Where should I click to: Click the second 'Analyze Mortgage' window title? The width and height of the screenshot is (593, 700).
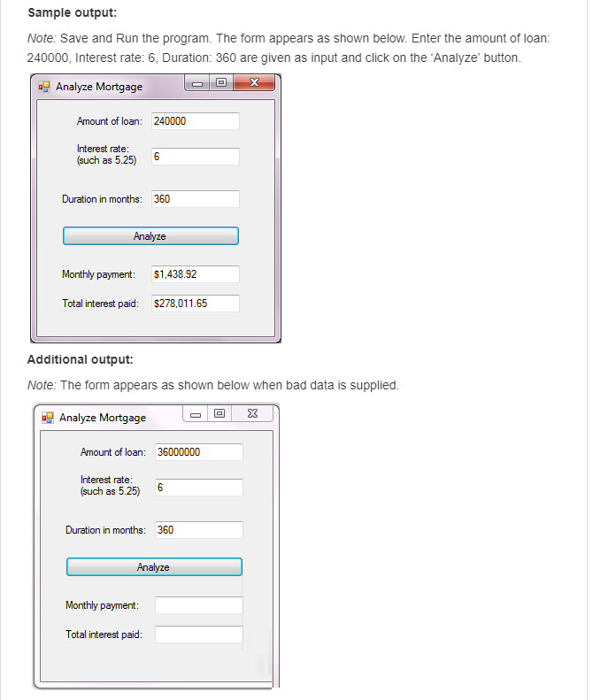[103, 418]
